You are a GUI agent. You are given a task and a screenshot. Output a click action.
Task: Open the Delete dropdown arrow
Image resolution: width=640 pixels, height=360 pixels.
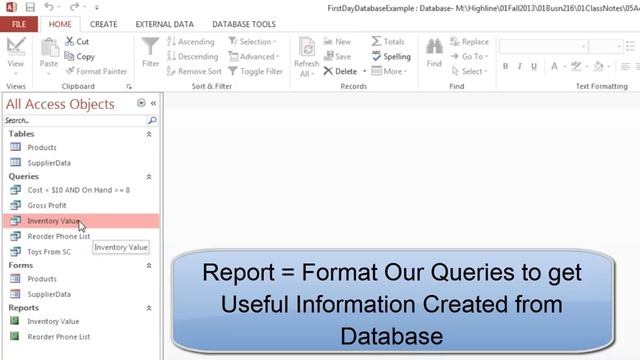point(364,71)
